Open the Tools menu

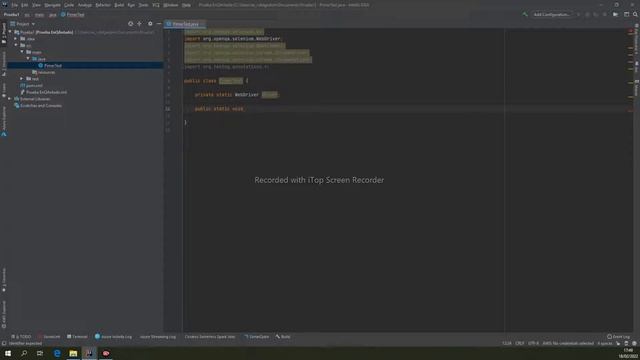[x=143, y=5]
